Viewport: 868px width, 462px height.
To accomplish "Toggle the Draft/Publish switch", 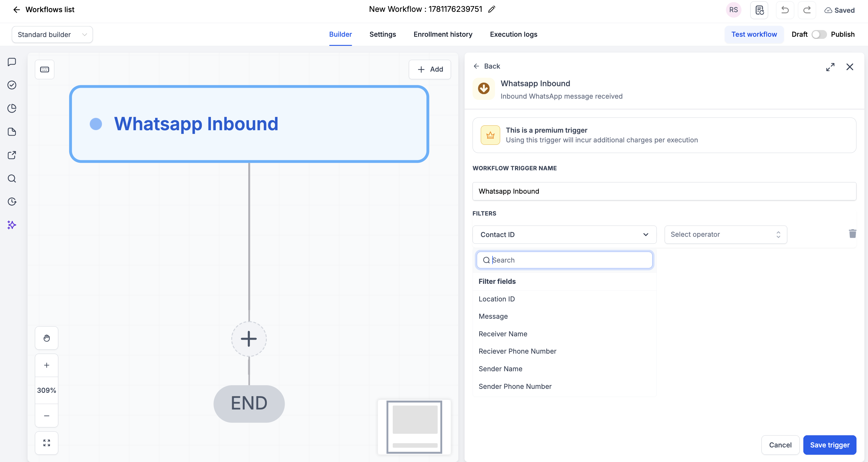I will pos(819,34).
